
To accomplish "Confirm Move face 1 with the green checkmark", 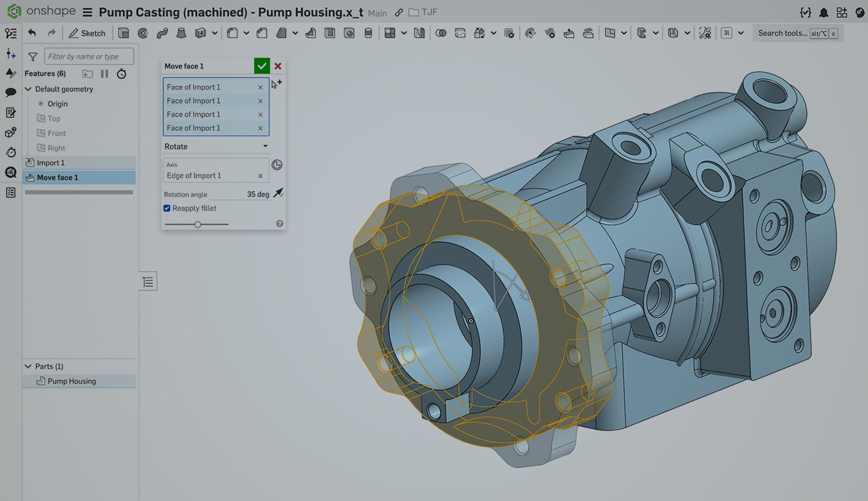I will pos(262,66).
